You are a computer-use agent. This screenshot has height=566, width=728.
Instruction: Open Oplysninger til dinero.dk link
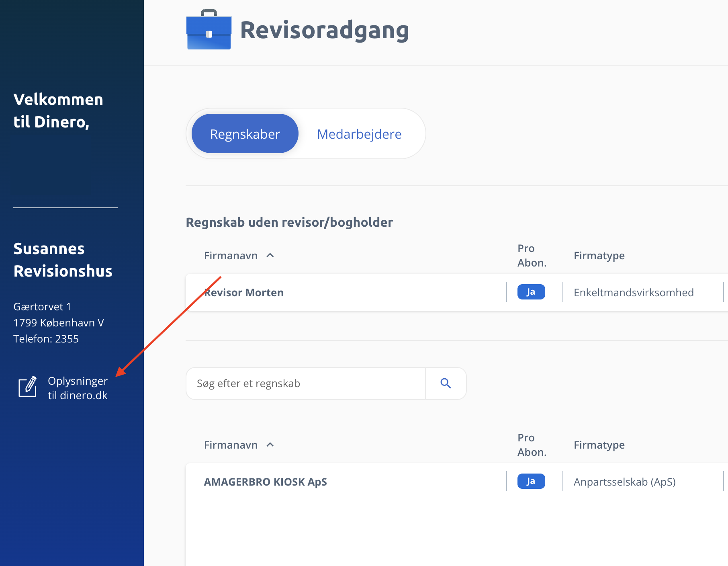pyautogui.click(x=78, y=388)
